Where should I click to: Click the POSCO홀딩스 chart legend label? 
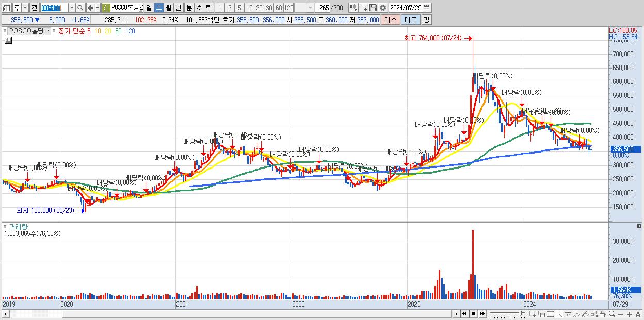(30, 31)
